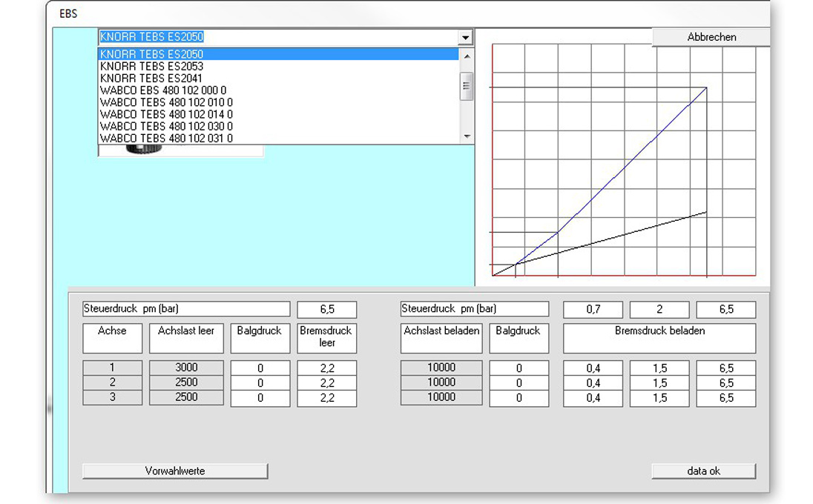Click the left Steuerdruck pm (bar) label
The height and width of the screenshot is (504, 813).
[x=186, y=309]
